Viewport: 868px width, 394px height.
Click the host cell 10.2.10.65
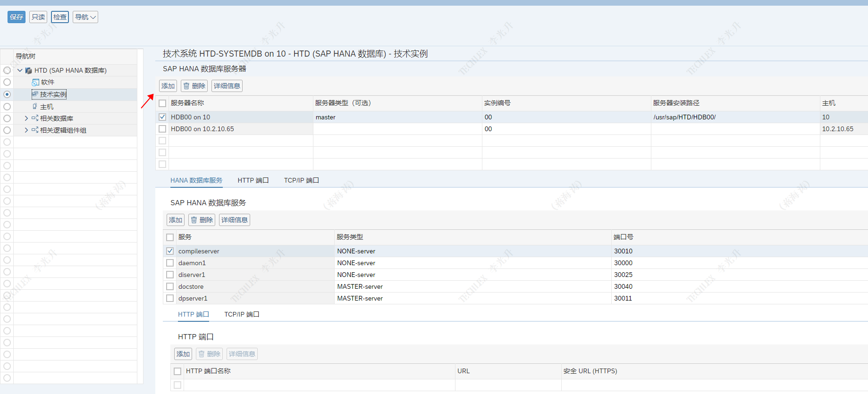844,129
